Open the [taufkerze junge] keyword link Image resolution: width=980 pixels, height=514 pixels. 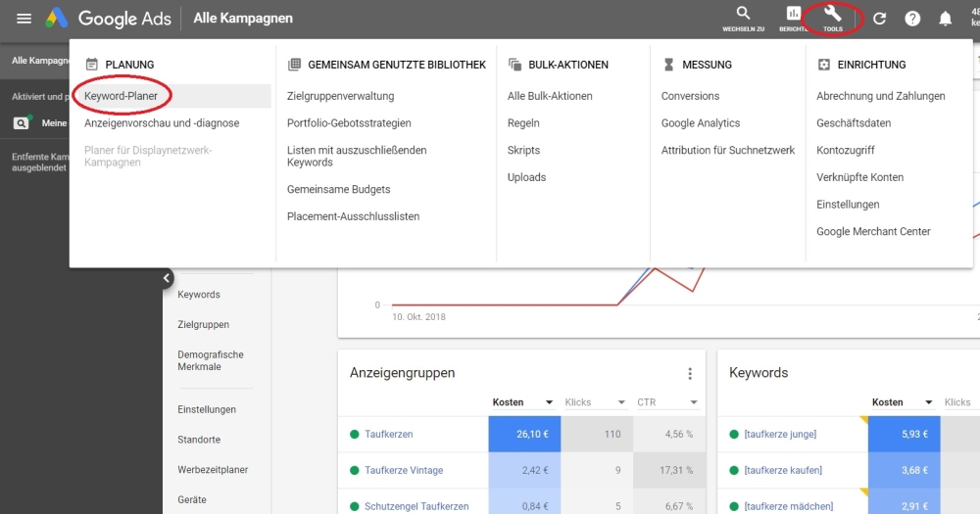coord(780,434)
